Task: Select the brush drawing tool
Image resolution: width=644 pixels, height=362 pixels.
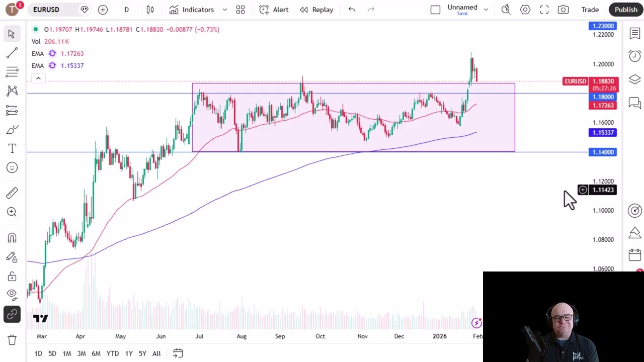Action: coord(12,130)
